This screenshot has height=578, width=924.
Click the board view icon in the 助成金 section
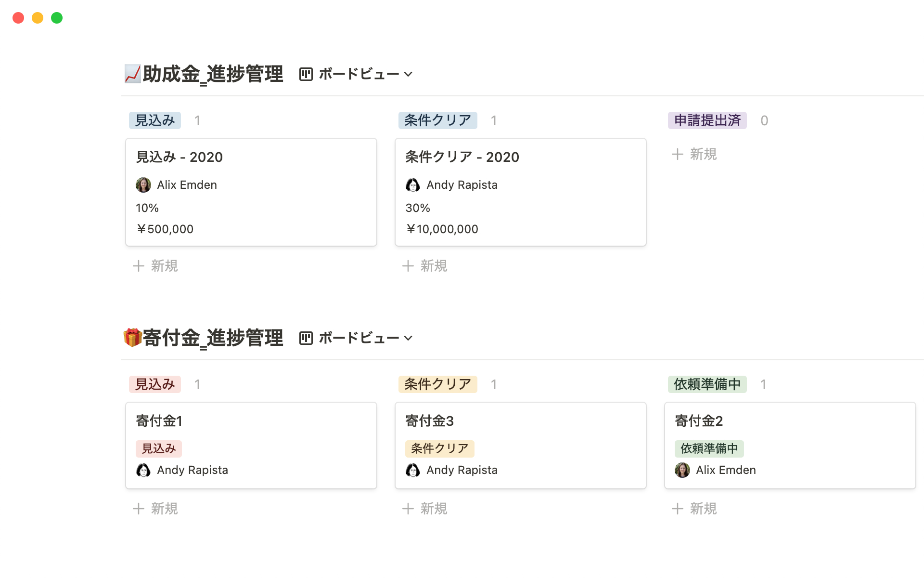(x=306, y=74)
